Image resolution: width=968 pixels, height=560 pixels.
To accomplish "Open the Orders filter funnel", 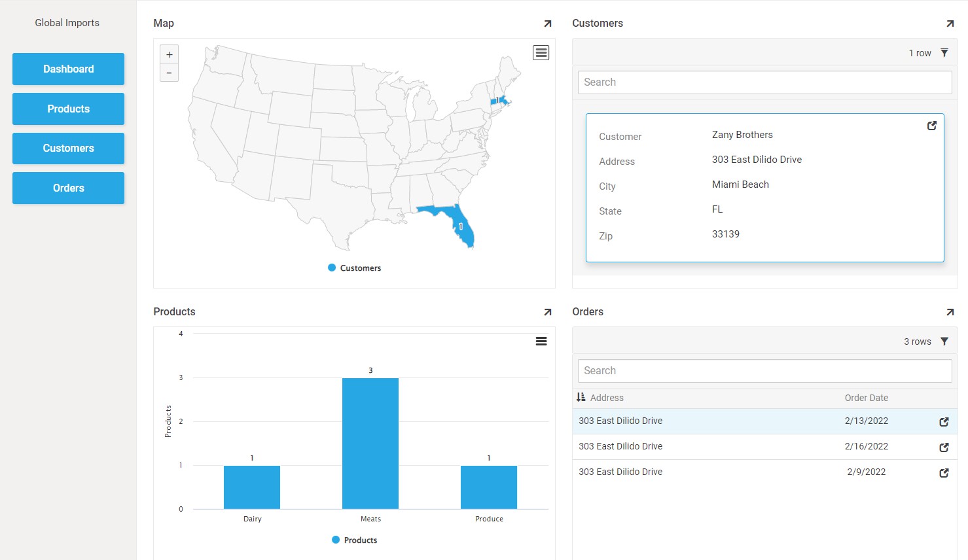I will [944, 341].
